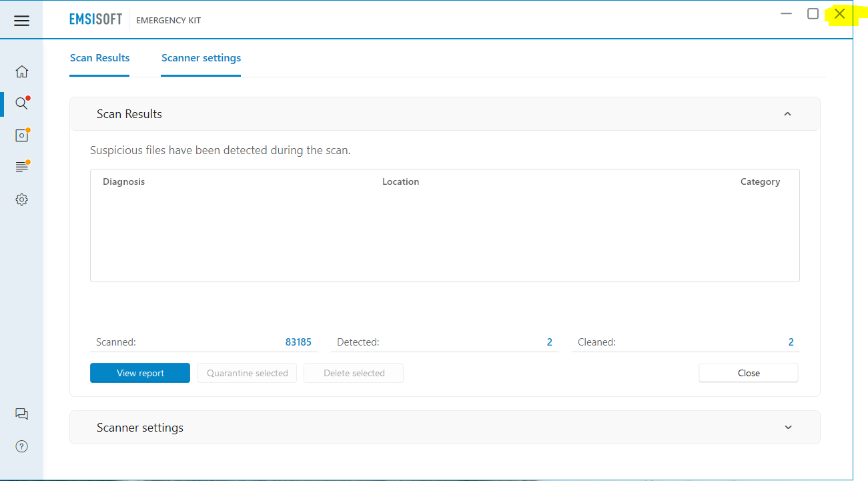
Task: Collapse the Scan Results panel chevron
Action: (x=787, y=114)
